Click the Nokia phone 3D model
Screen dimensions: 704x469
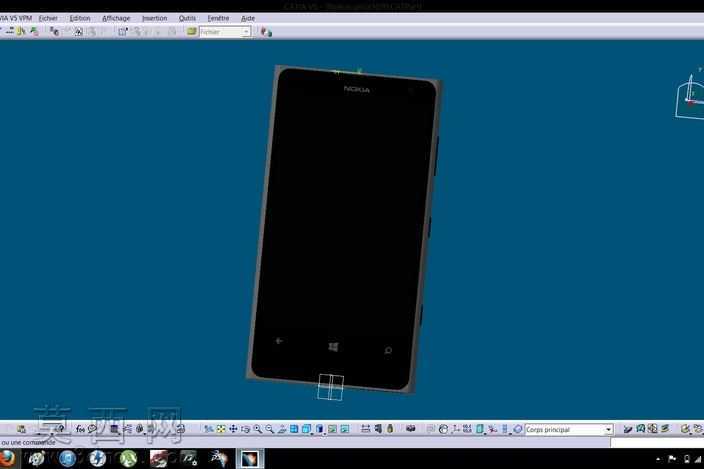coord(344,229)
